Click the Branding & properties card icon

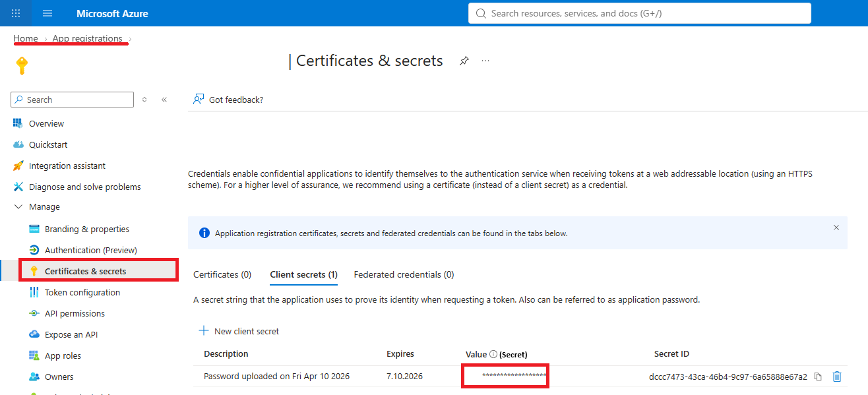[34, 229]
